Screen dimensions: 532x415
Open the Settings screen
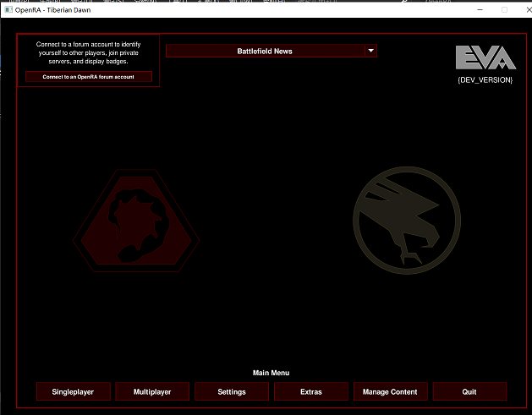(x=232, y=391)
